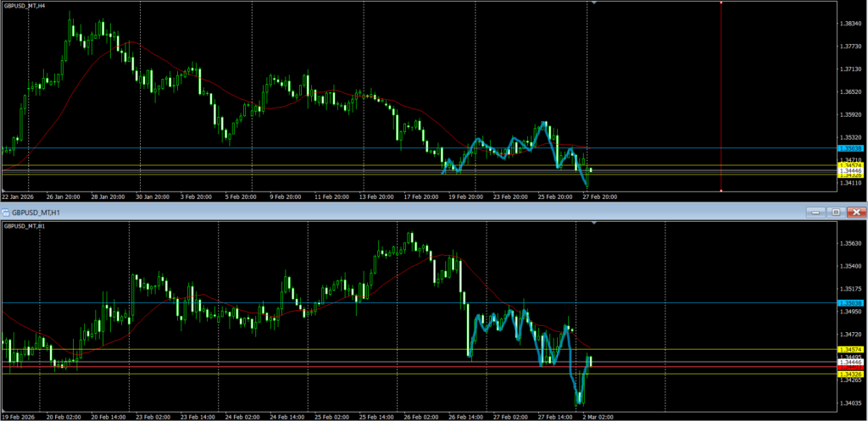Minimize the GBPUSD_MT,H1 chart window
This screenshot has height=421, width=868.
[817, 212]
